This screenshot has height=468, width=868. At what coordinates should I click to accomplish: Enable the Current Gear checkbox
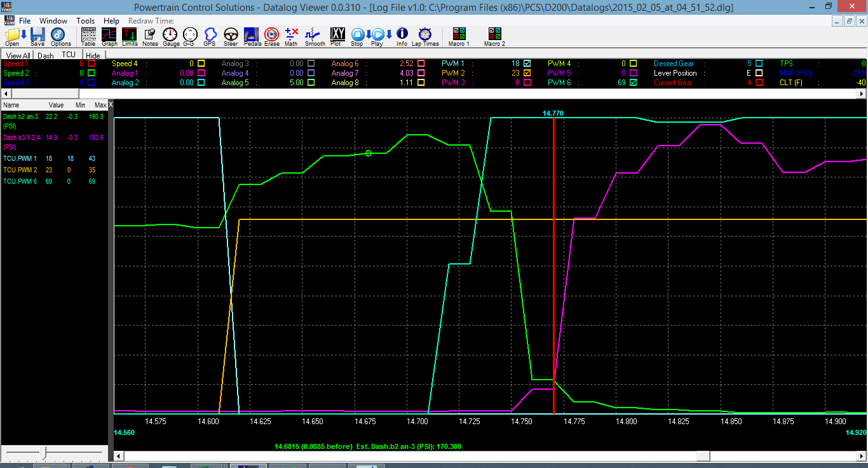[x=759, y=83]
